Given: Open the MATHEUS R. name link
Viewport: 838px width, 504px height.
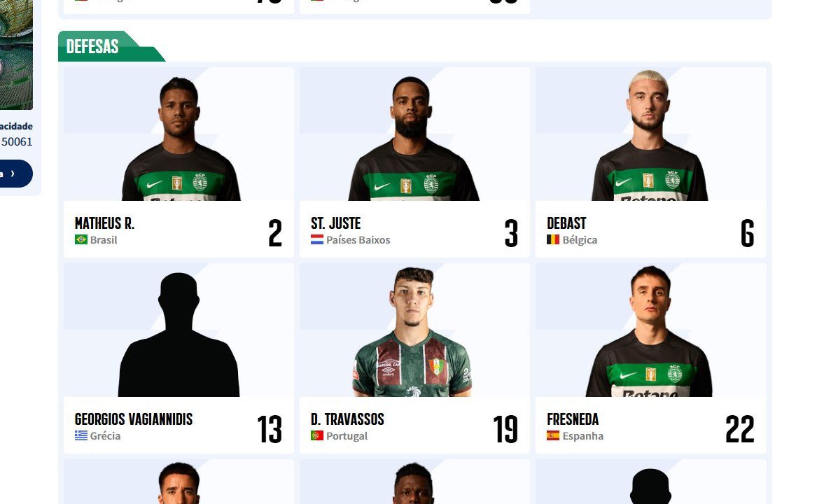Looking at the screenshot, I should pyautogui.click(x=105, y=223).
